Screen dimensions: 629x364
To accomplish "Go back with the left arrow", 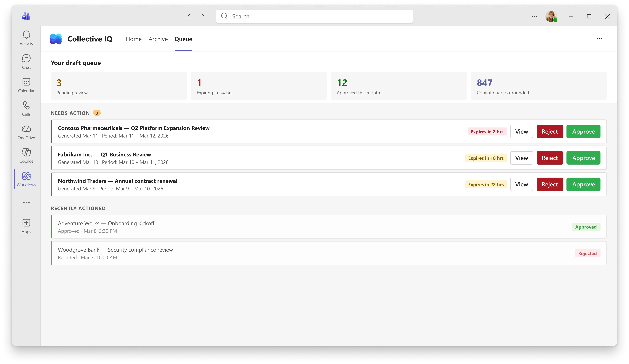I will tap(189, 16).
